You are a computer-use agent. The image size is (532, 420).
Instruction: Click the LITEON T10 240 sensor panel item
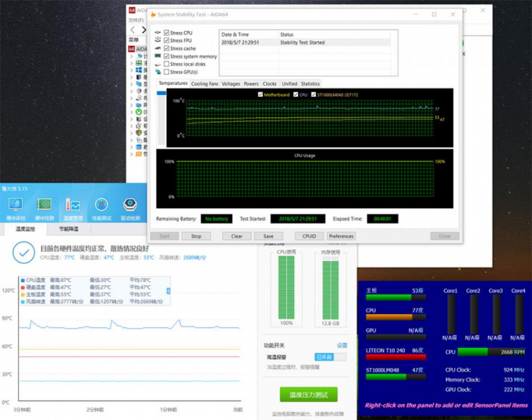point(396,354)
